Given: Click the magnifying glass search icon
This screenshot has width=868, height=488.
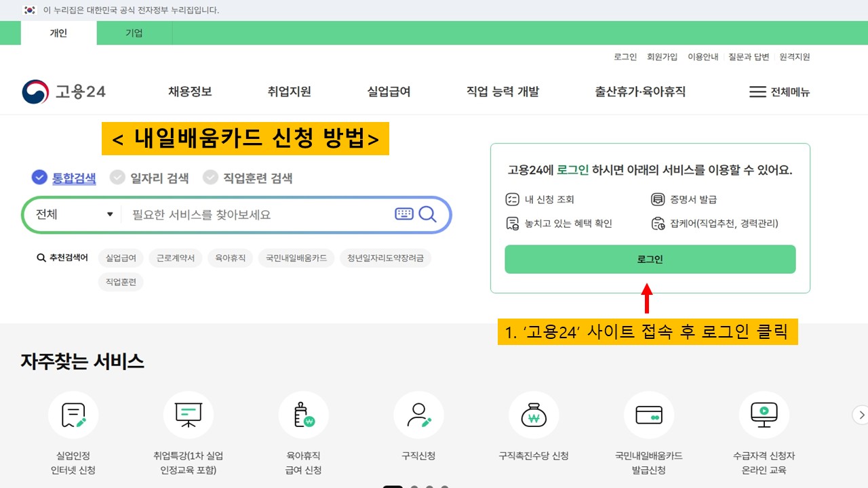Looking at the screenshot, I should [x=427, y=214].
